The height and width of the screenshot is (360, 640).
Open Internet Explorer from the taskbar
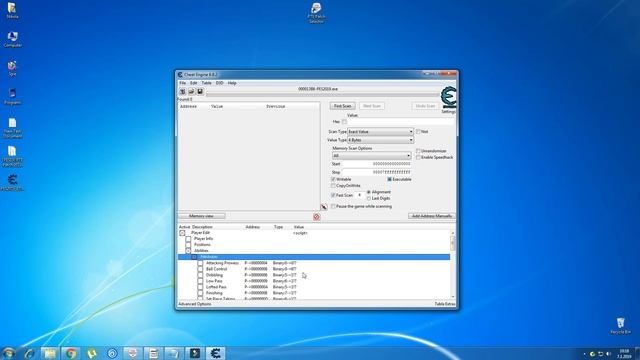pyautogui.click(x=29, y=353)
